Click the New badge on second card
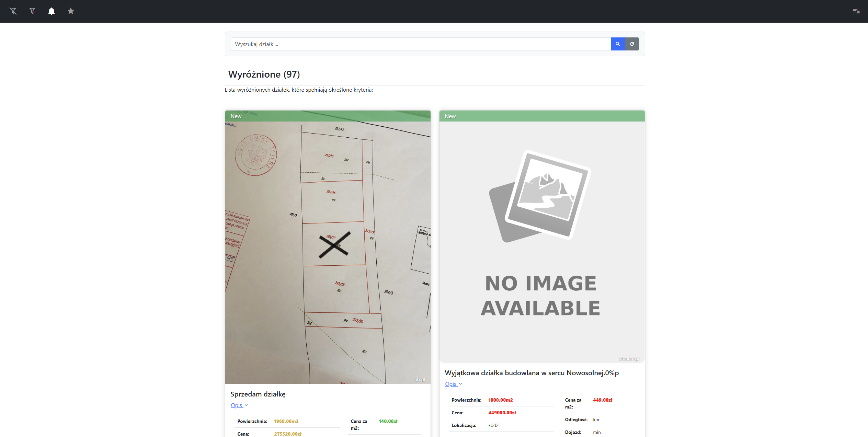The height and width of the screenshot is (437, 868). point(450,116)
